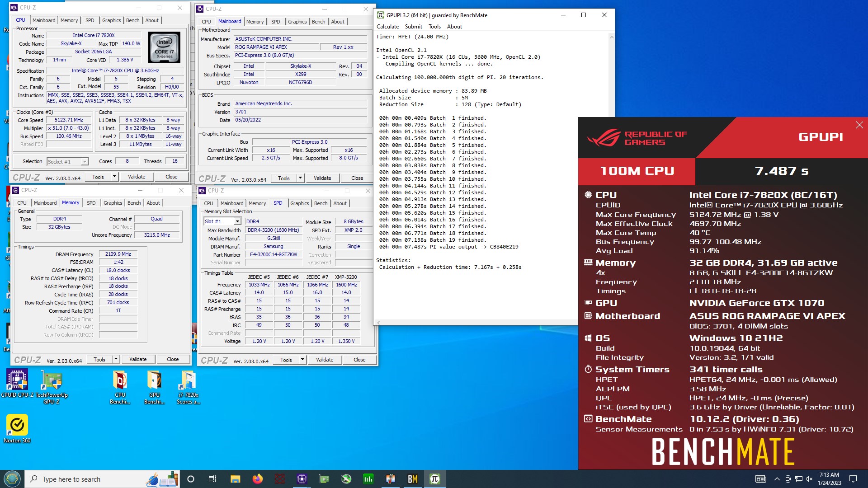Open Task View on the taskbar

click(212, 479)
